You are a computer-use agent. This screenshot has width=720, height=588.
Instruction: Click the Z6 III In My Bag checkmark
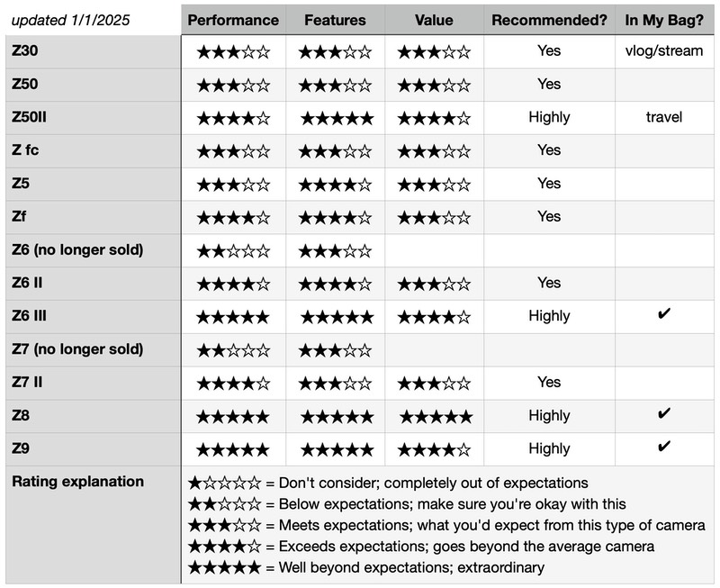coord(664,313)
